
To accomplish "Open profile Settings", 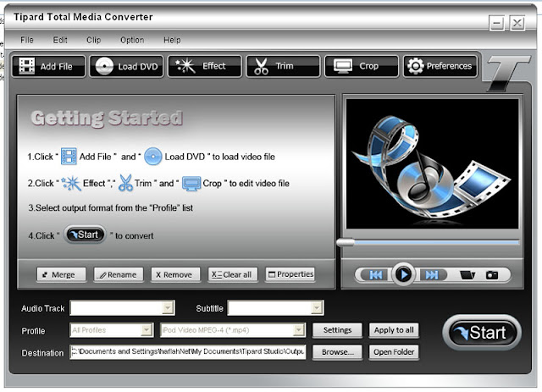I will pos(337,330).
